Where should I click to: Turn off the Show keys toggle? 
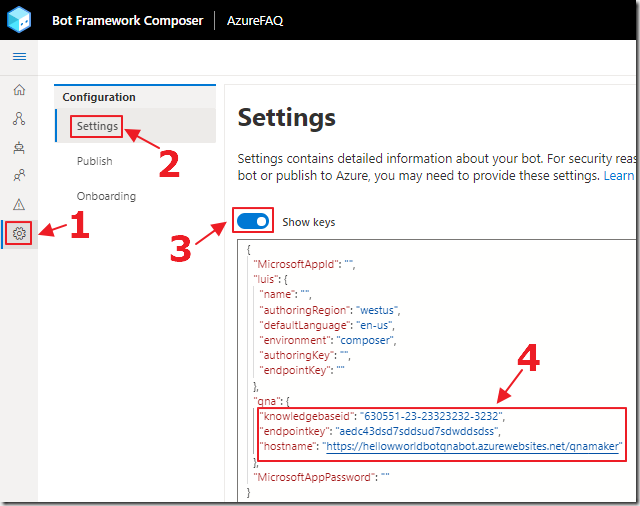[253, 221]
